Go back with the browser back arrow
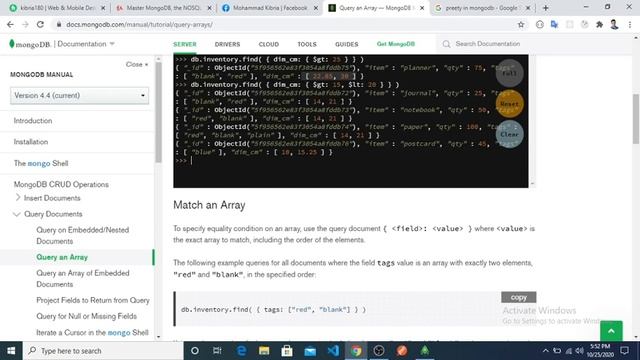The width and height of the screenshot is (640, 360). 10,24
